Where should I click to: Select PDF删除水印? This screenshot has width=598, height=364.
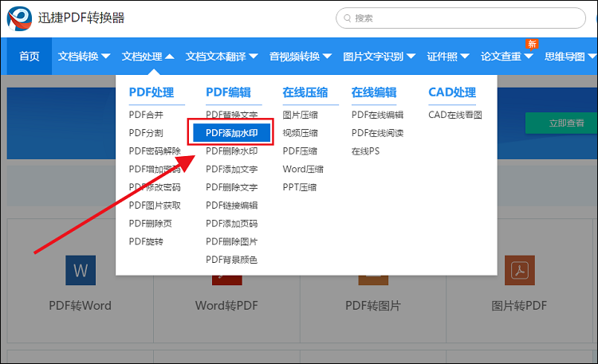(232, 151)
